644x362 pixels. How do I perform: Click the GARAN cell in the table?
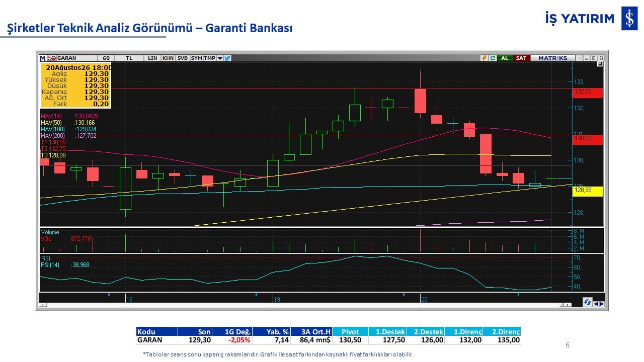157,340
